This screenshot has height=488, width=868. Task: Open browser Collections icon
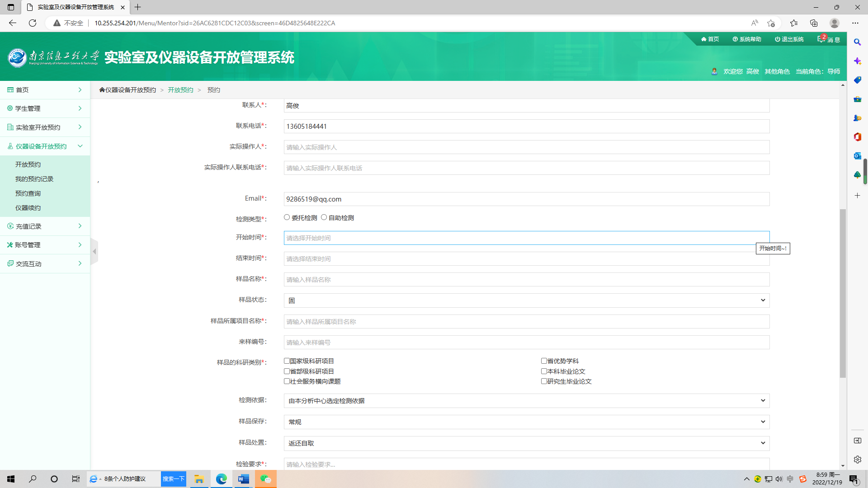point(814,23)
